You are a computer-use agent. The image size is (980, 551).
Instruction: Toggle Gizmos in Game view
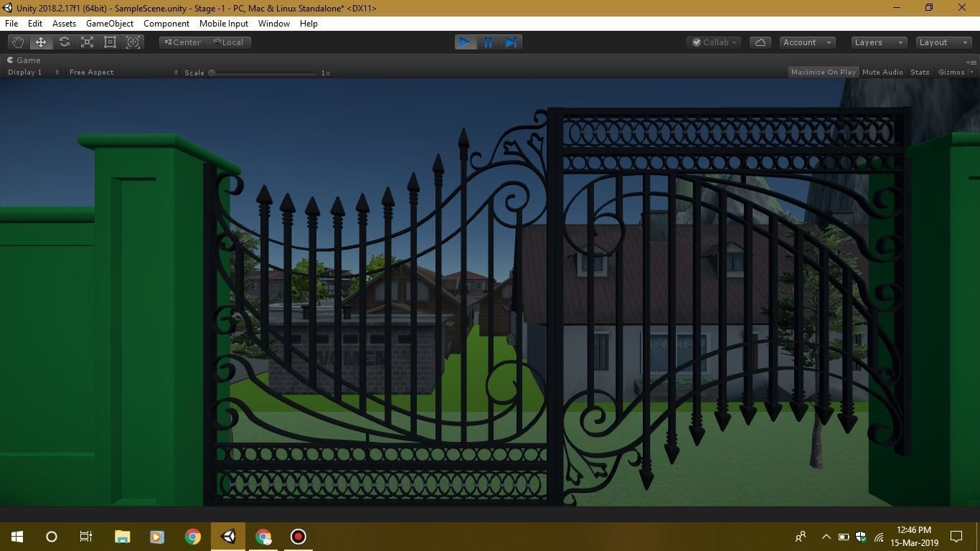click(x=951, y=72)
